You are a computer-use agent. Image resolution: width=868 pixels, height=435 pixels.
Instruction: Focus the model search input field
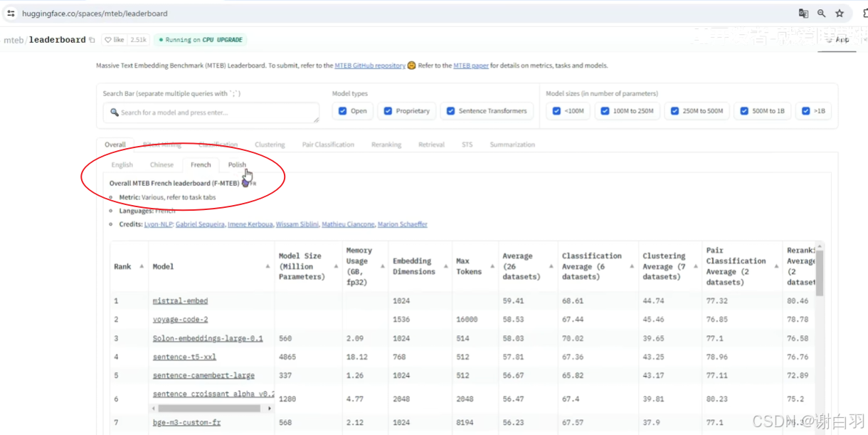tap(211, 112)
